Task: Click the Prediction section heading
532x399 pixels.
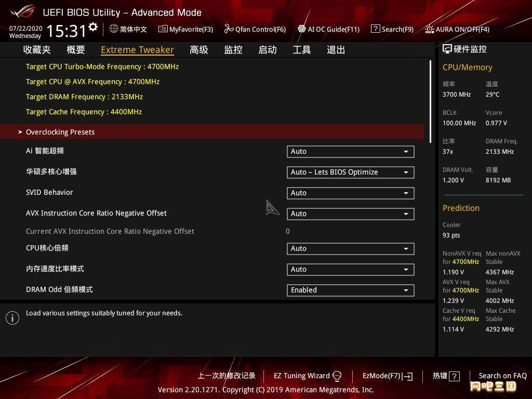Action: pyautogui.click(x=461, y=208)
